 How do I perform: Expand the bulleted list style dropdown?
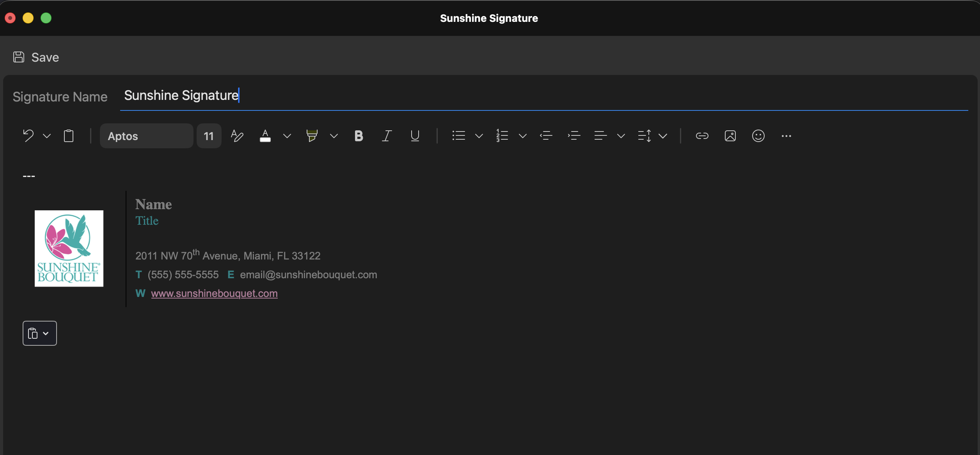[x=479, y=136]
